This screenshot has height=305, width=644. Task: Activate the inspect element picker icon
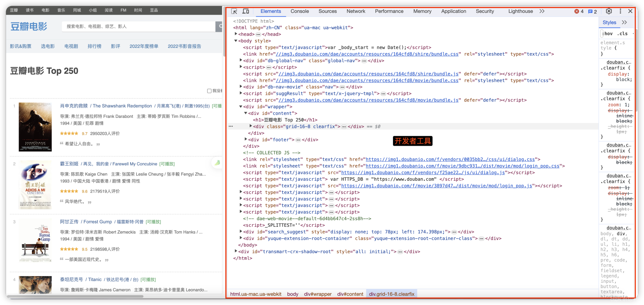tap(234, 11)
